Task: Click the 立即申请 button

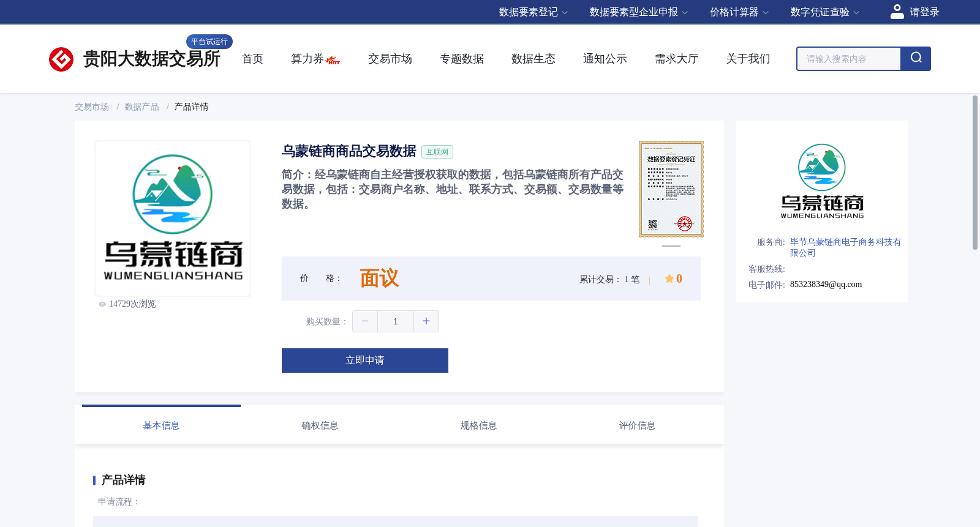Action: pyautogui.click(x=365, y=361)
